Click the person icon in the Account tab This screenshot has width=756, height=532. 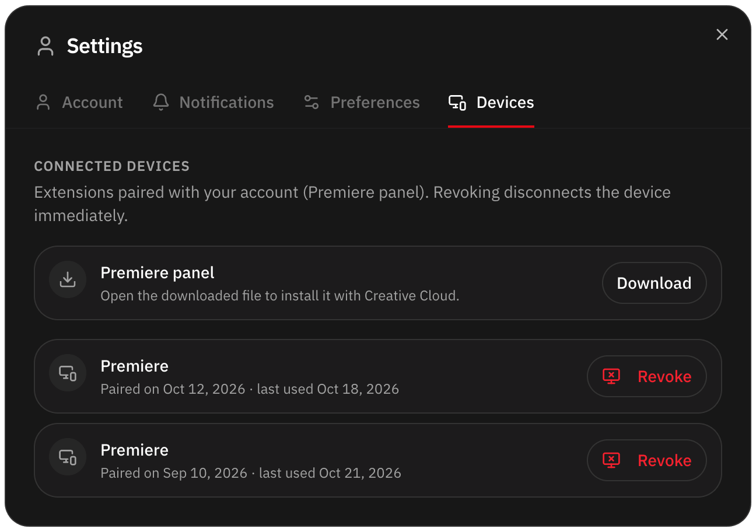click(43, 103)
